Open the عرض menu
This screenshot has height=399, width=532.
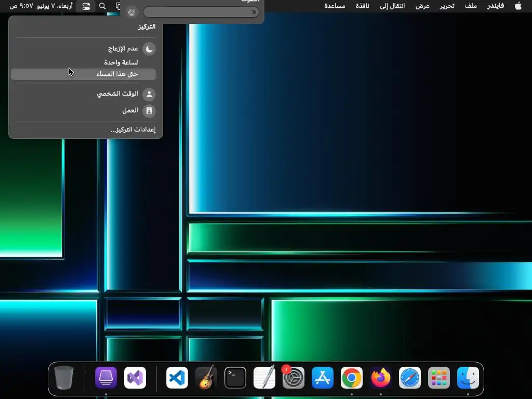tap(422, 6)
